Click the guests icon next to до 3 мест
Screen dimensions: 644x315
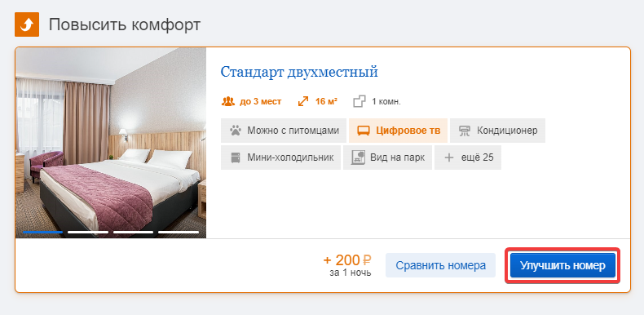(x=228, y=101)
